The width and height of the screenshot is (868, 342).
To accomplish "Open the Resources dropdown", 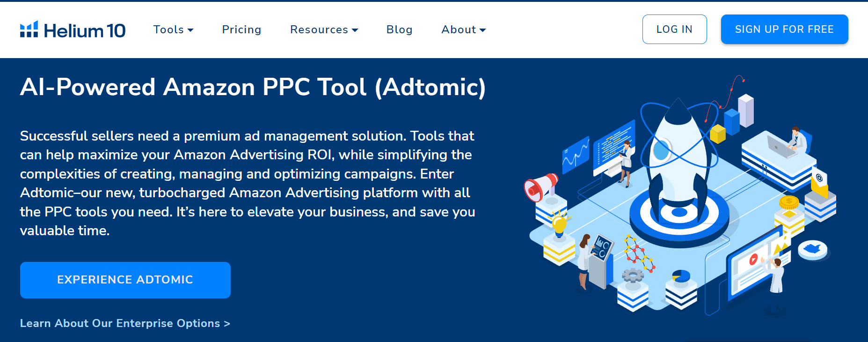I will coord(324,30).
